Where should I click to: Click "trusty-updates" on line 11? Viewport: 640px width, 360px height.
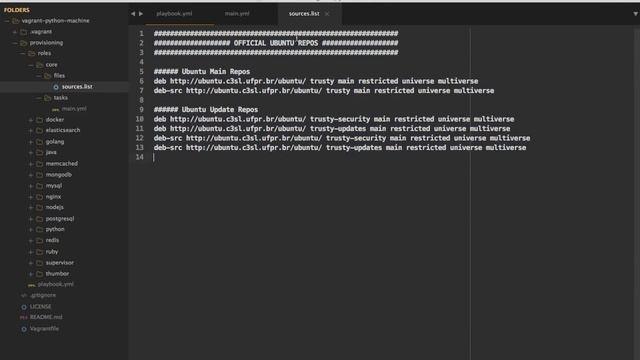point(338,129)
